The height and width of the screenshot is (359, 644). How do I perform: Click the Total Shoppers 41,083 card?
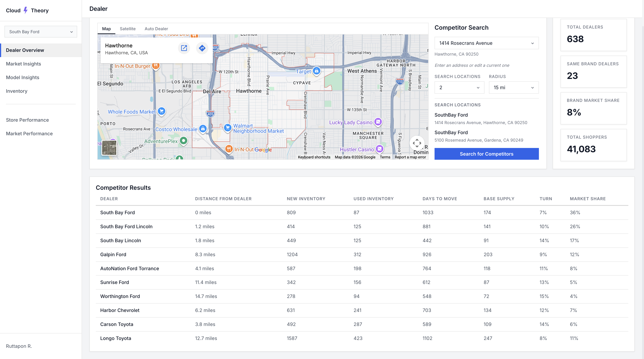(x=594, y=145)
